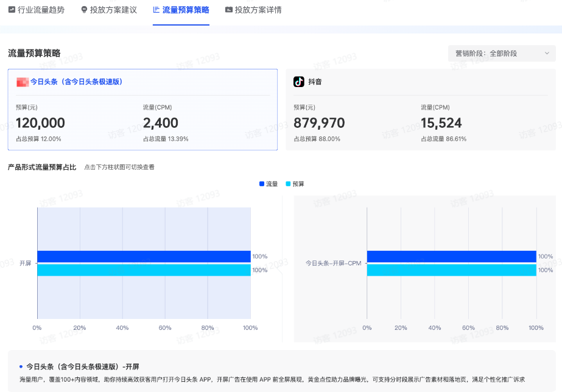The height and width of the screenshot is (392, 562).
Task: Click the cyan 预算 bar for 开屏
Action: click(x=144, y=270)
